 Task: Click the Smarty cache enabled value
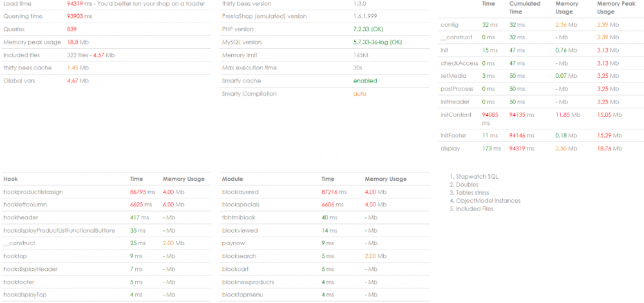365,81
